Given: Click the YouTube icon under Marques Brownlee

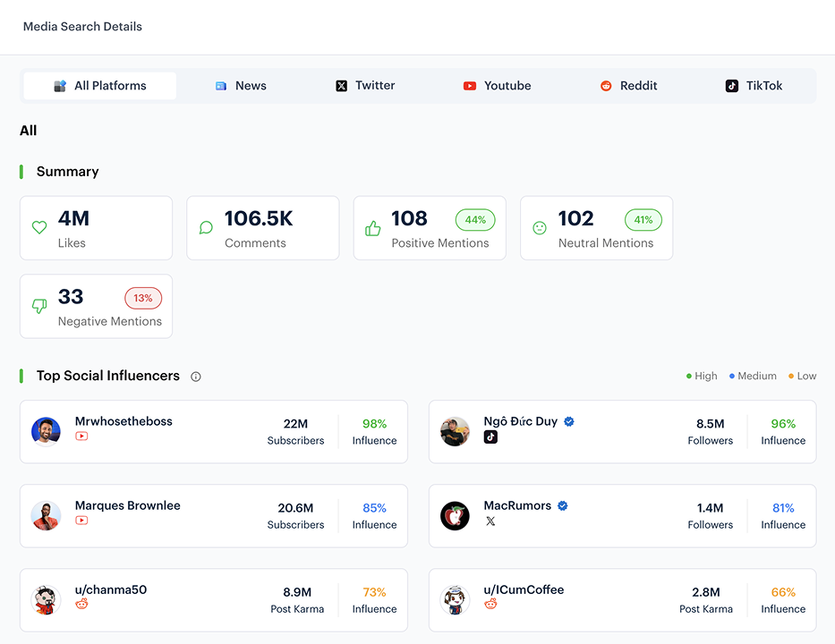Looking at the screenshot, I should click(81, 520).
